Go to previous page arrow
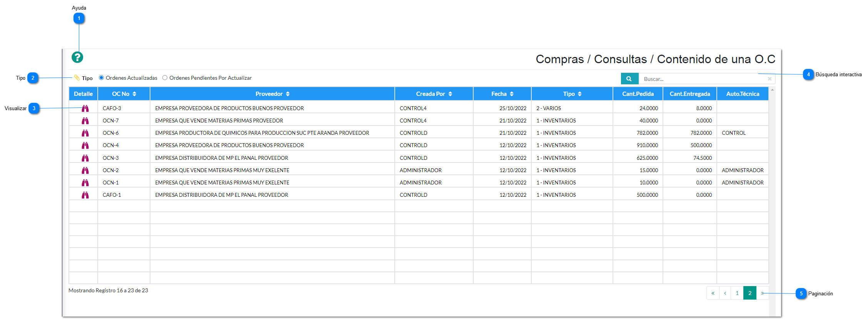Viewport: 868px width, 320px height. (725, 293)
